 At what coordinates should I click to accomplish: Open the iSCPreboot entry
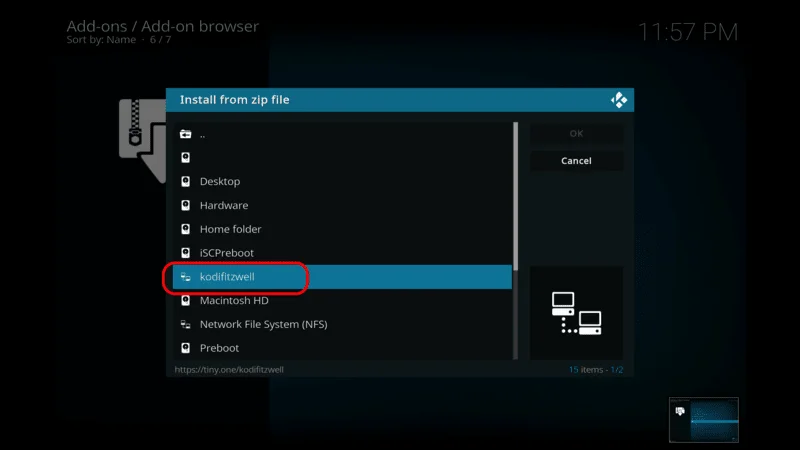coord(342,253)
